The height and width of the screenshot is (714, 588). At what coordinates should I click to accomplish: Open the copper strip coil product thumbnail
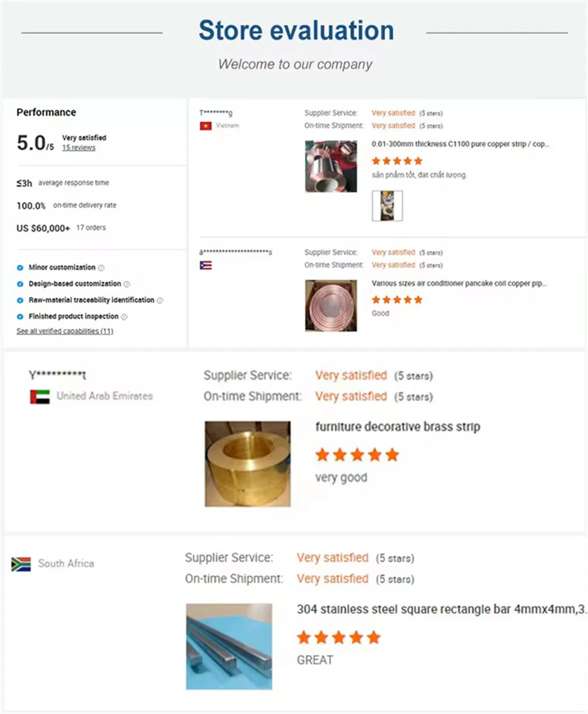point(331,166)
